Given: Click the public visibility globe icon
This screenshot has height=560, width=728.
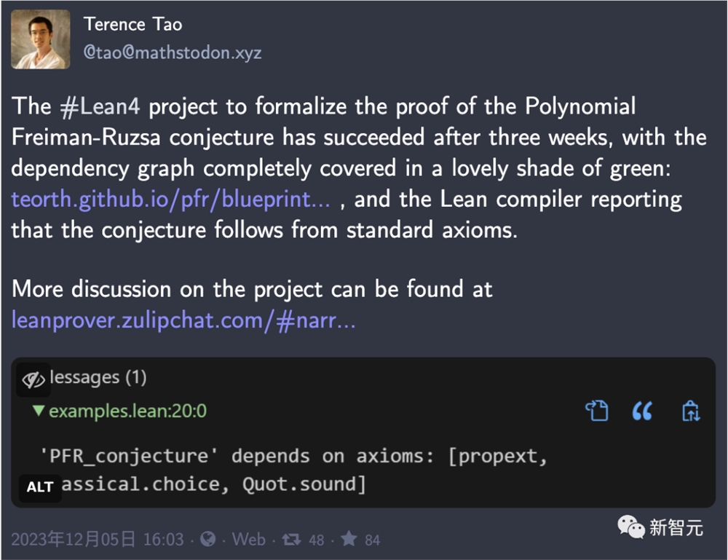Looking at the screenshot, I should [x=207, y=539].
